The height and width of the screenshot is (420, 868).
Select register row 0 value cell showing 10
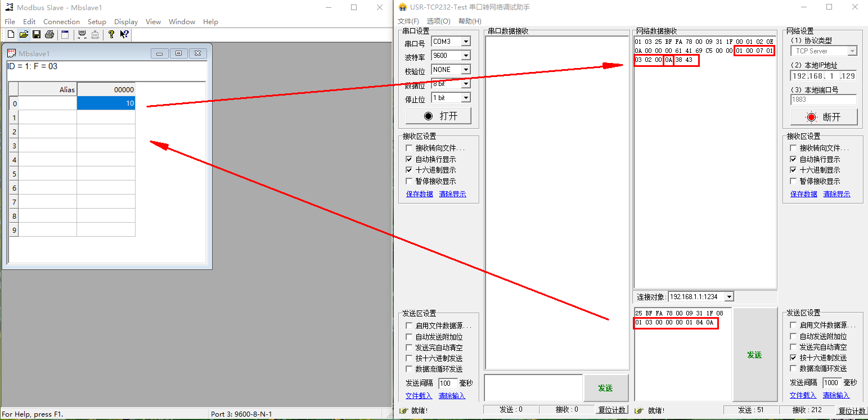106,103
